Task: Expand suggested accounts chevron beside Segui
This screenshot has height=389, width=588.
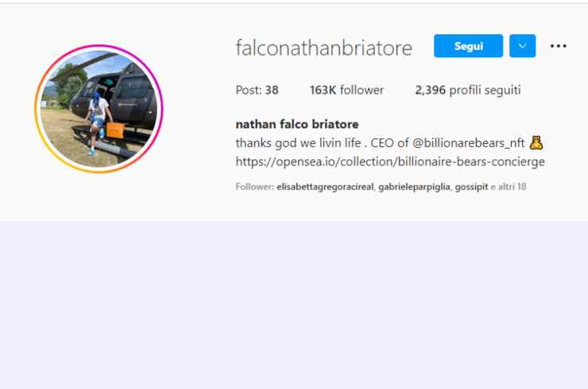Action: [x=522, y=46]
